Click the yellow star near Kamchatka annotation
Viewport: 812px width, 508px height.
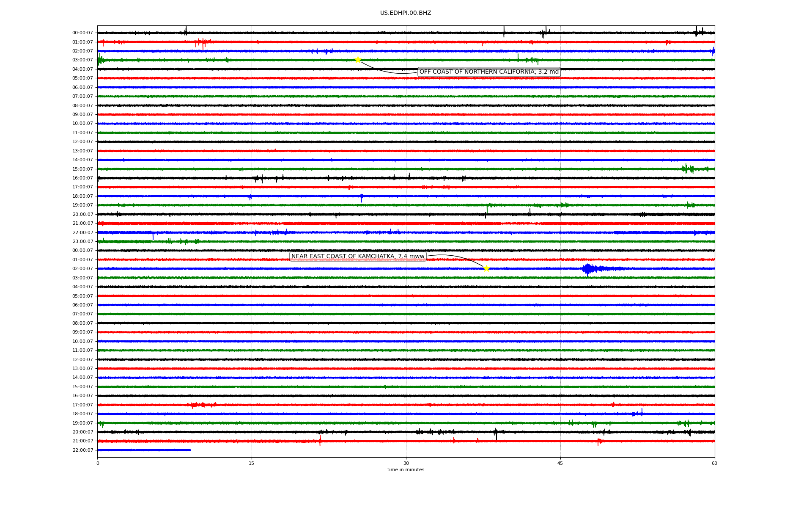(486, 268)
